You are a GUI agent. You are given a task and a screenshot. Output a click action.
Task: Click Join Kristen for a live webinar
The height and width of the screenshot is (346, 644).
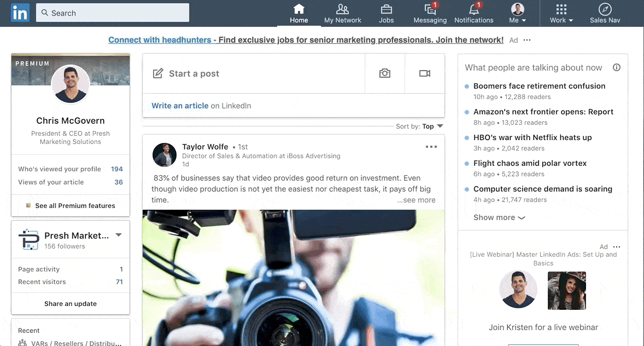(x=543, y=327)
